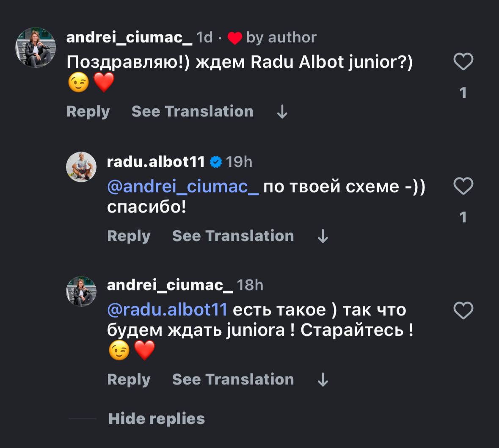Click the verified badge next to radu.albot11
The width and height of the screenshot is (499, 448).
coord(216,162)
